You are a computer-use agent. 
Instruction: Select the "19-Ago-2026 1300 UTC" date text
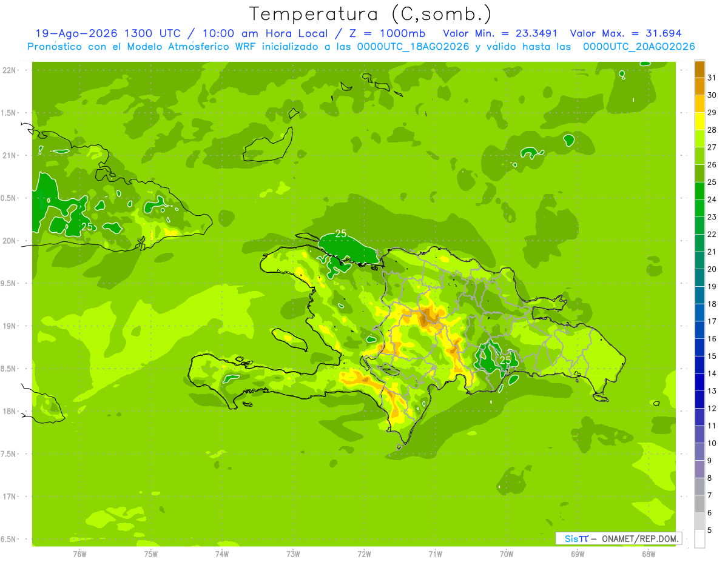[x=108, y=33]
